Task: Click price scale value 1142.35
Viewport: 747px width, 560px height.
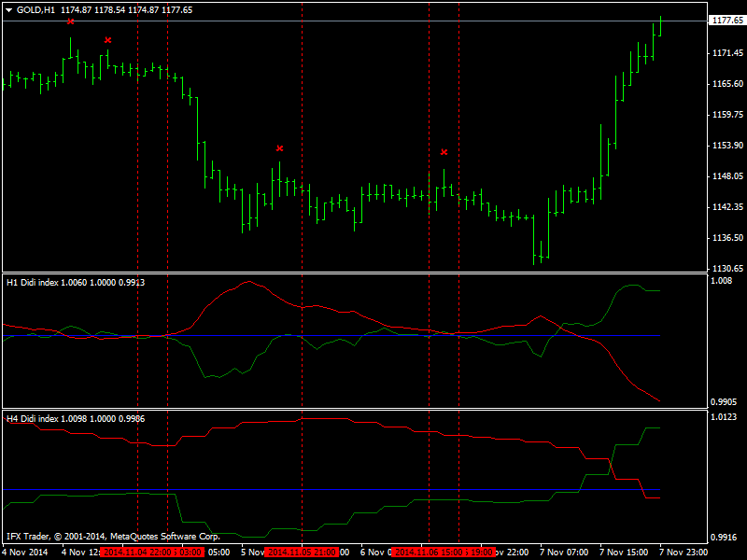Action: click(727, 207)
